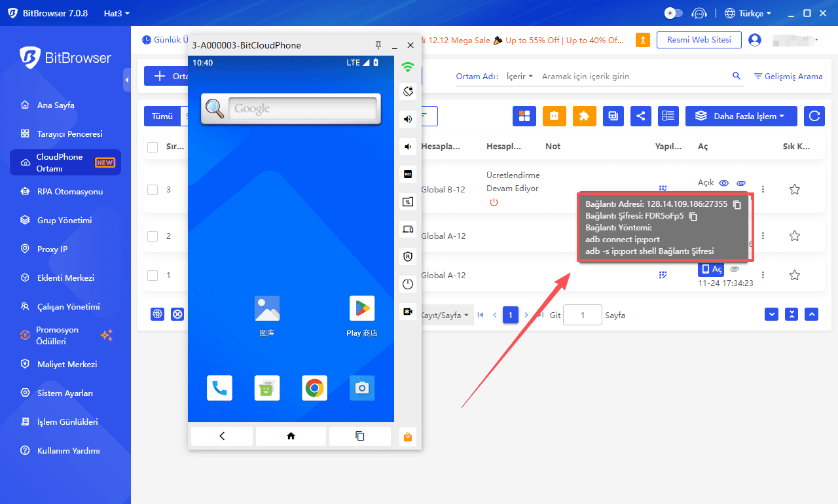Pin the BitCloudPhone window

pos(378,45)
